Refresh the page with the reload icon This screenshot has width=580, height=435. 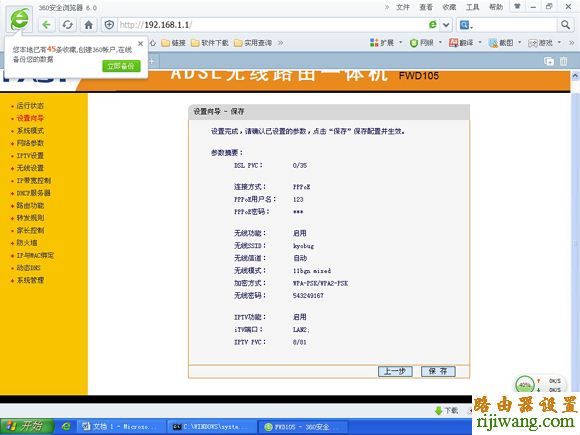(x=67, y=25)
